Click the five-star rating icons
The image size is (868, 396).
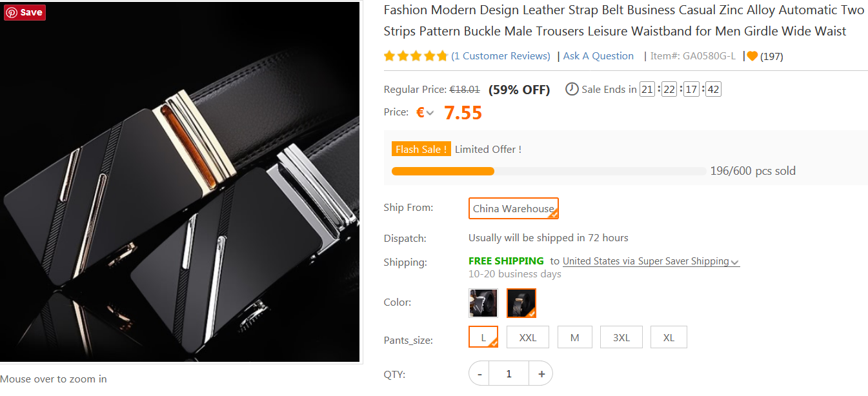tap(416, 56)
